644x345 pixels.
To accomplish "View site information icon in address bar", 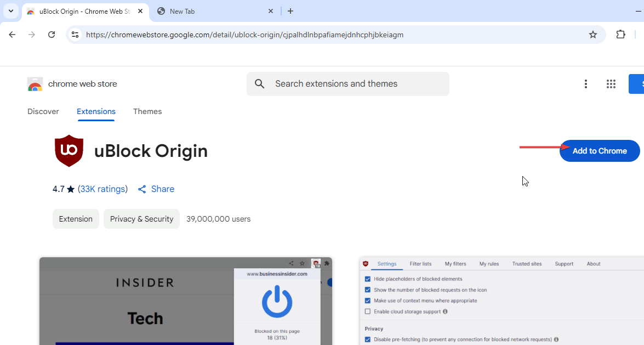I will (75, 35).
